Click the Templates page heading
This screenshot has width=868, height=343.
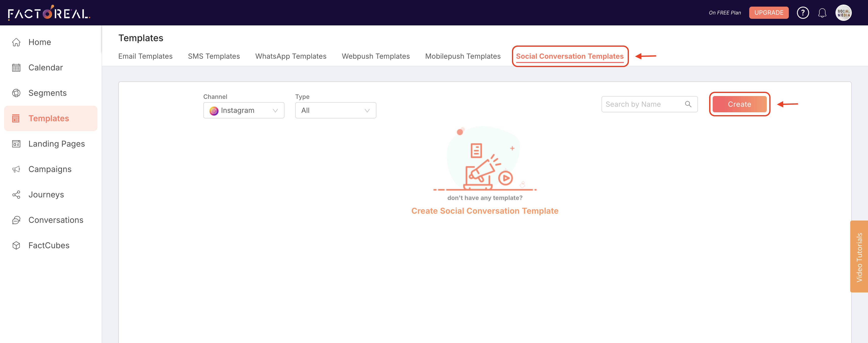141,38
